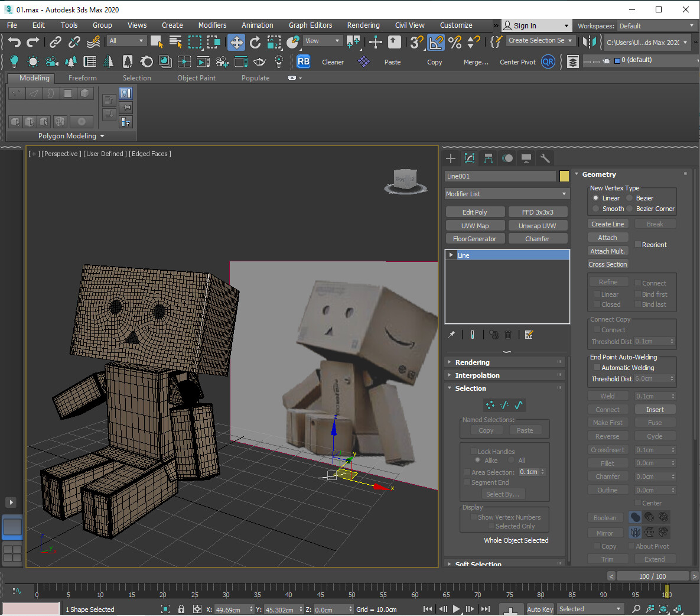Open the Animation menu
Screen dimensions: 700x616
(x=257, y=25)
